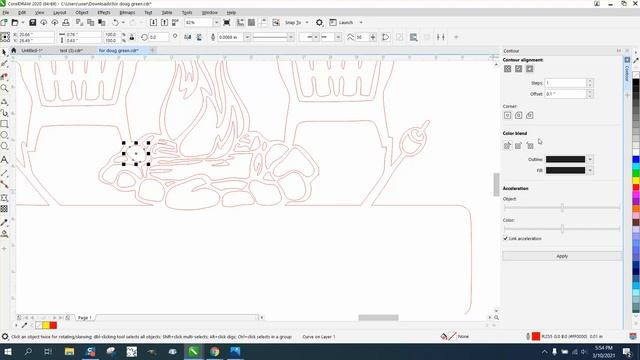
Task: Click the counterclockwise contour colors icon
Action: point(529,145)
